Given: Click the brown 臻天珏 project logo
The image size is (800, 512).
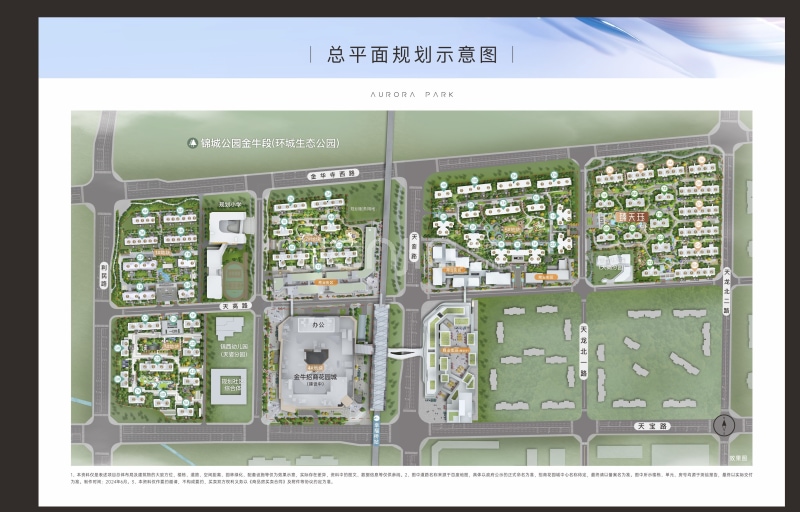Looking at the screenshot, I should [x=632, y=218].
